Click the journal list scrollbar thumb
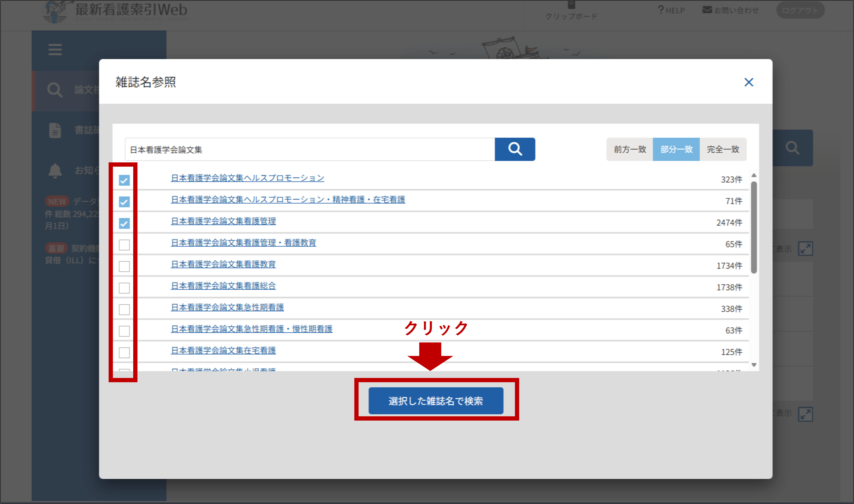Screen dimensions: 854x504 [754, 227]
